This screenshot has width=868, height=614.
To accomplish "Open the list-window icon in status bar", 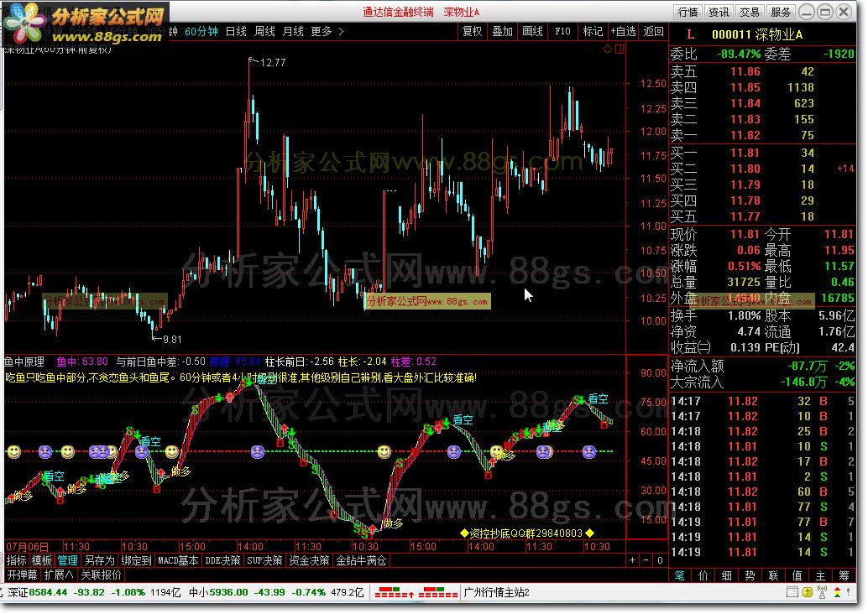I will click(792, 592).
